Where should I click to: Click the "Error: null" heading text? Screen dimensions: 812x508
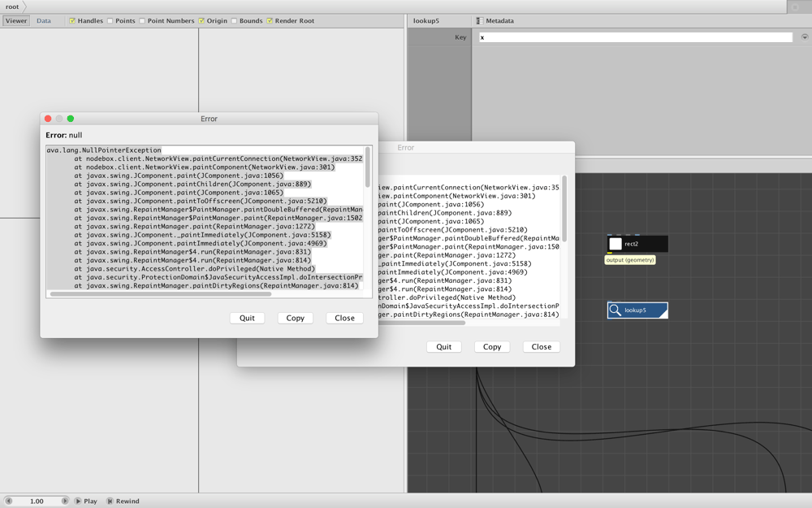[x=63, y=135]
